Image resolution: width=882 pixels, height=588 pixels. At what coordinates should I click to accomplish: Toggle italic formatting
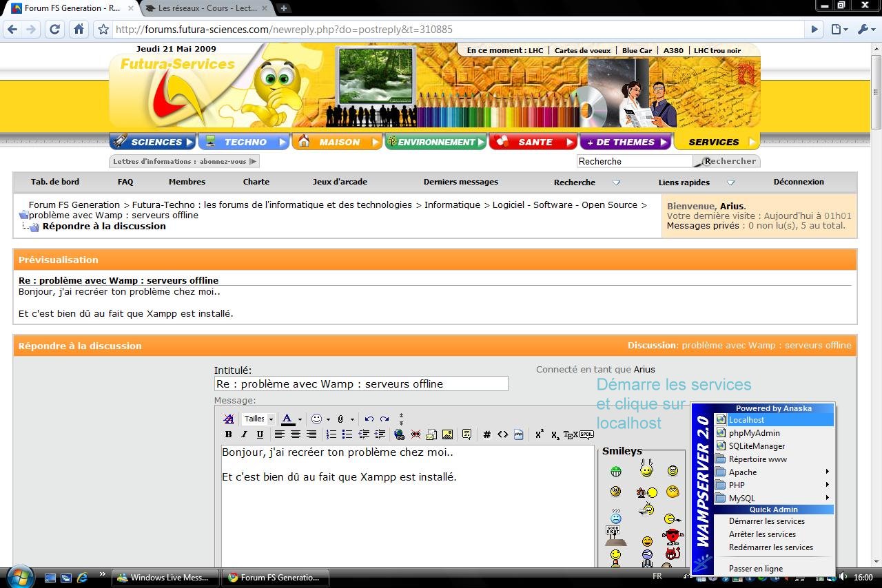(244, 434)
